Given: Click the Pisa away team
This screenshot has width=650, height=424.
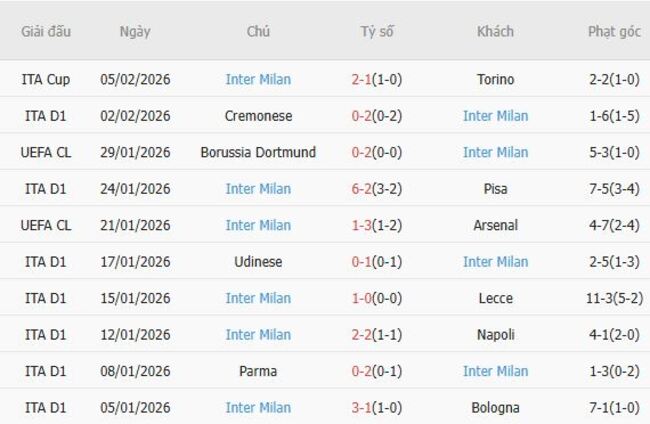Looking at the screenshot, I should pos(495,189).
